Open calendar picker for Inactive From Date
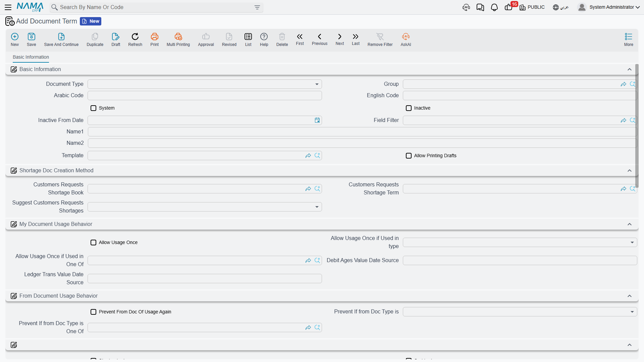 click(317, 120)
